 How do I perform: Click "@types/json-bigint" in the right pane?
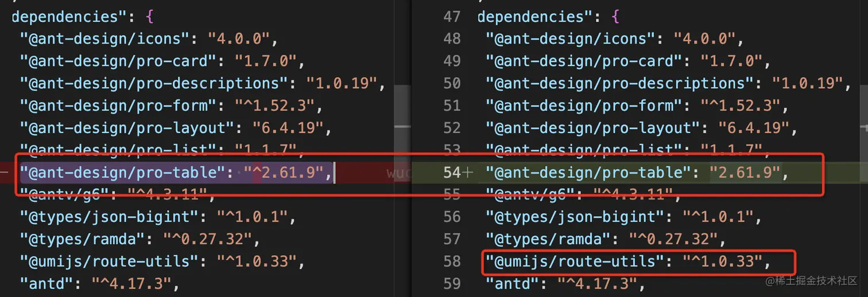[x=575, y=217]
